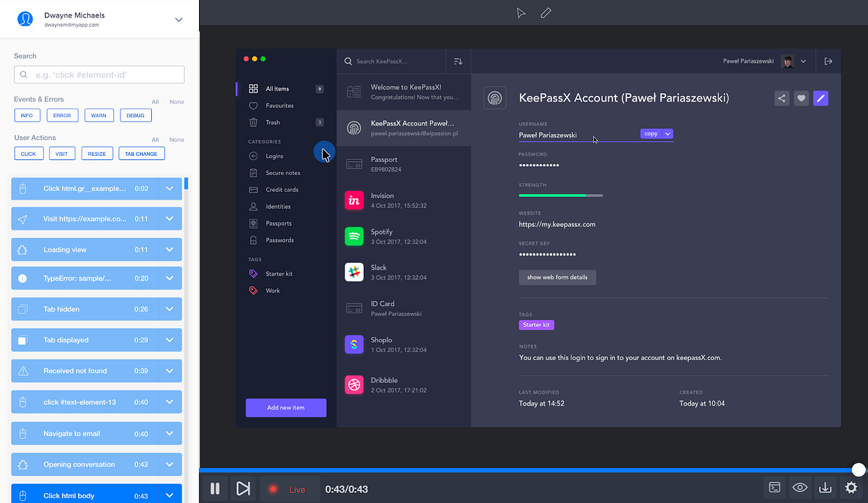The image size is (868, 503).
Task: Expand the Click html.gr__example event
Action: coord(170,189)
